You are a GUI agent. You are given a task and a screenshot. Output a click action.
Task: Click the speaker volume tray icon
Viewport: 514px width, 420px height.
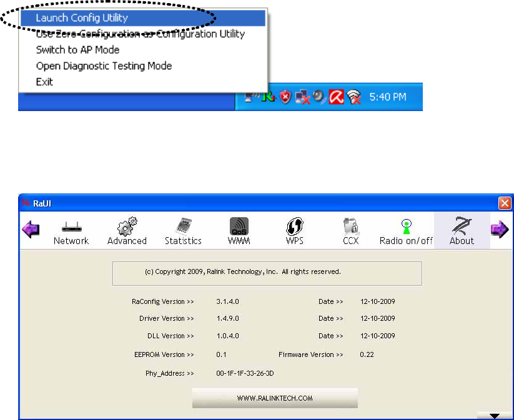319,97
